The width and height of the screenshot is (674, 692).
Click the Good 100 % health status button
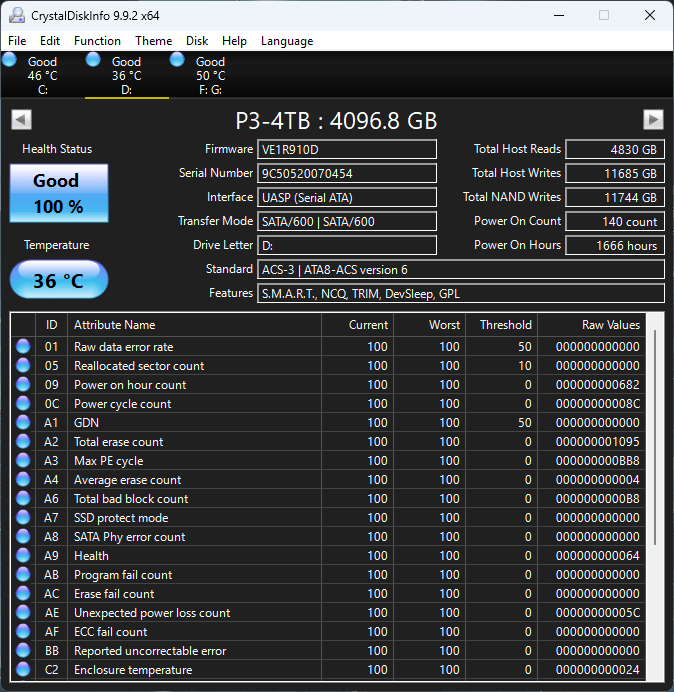point(59,193)
